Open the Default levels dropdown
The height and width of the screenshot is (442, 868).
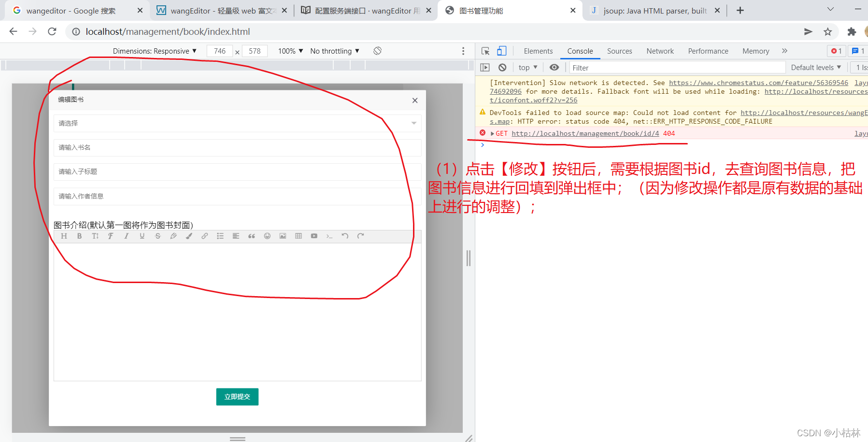click(x=816, y=68)
